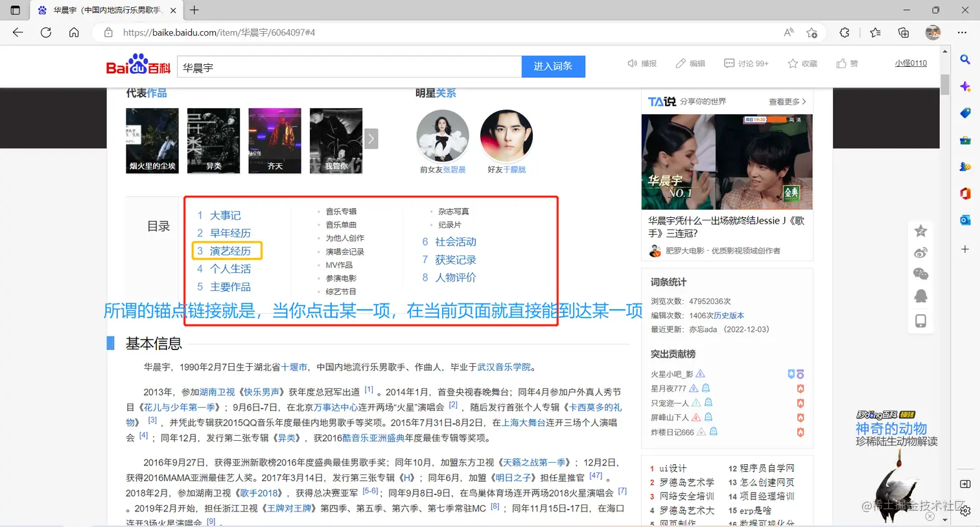This screenshot has height=527, width=980.
Task: Open the 齐天 work thumbnail
Action: tap(275, 141)
